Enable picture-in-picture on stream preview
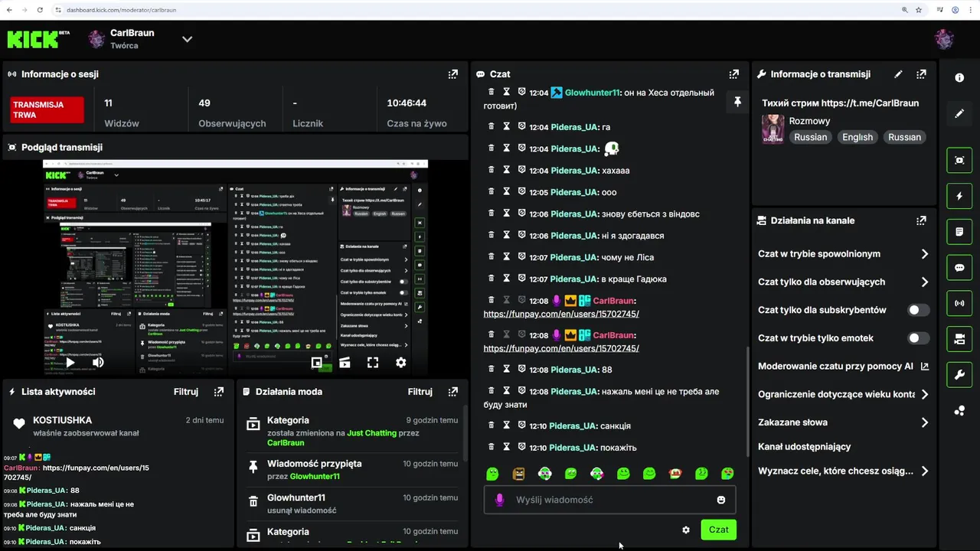The width and height of the screenshot is (980, 551). click(x=316, y=363)
